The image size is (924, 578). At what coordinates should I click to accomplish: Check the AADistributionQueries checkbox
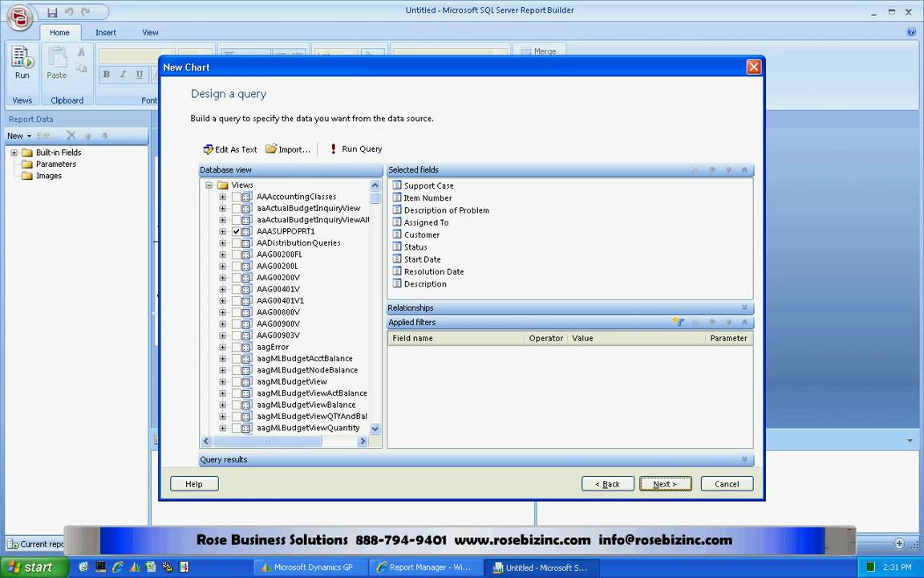click(x=237, y=243)
